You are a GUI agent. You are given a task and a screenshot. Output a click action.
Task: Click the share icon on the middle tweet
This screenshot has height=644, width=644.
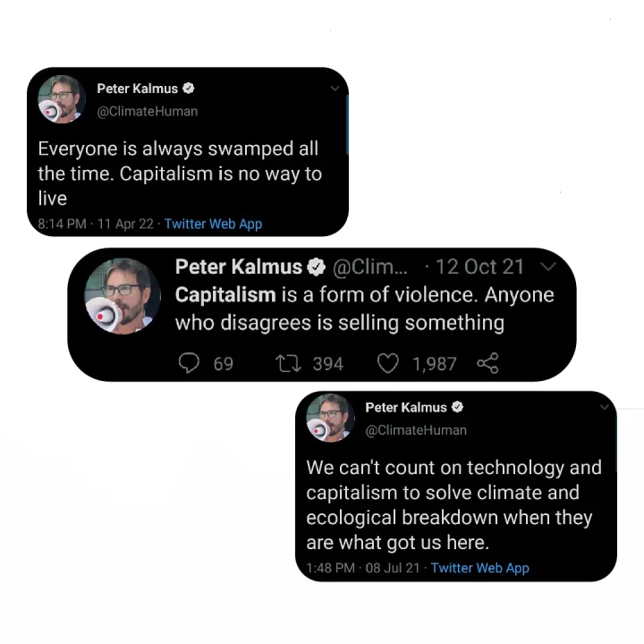(487, 363)
